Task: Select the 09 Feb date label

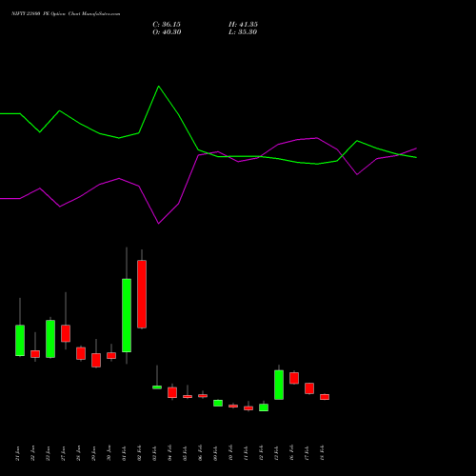Action: (x=215, y=453)
